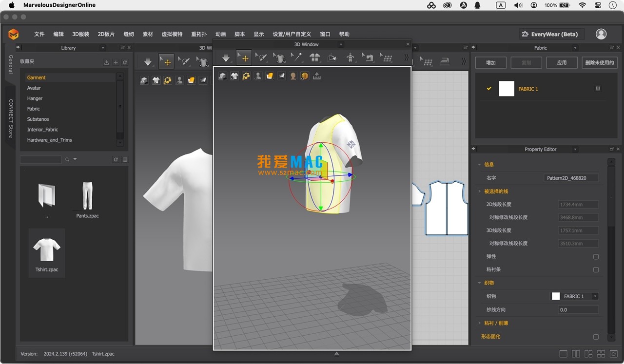Screen dimensions: 624x364
Task: Click the add (+) icon in Library favorites
Action: [x=116, y=62]
